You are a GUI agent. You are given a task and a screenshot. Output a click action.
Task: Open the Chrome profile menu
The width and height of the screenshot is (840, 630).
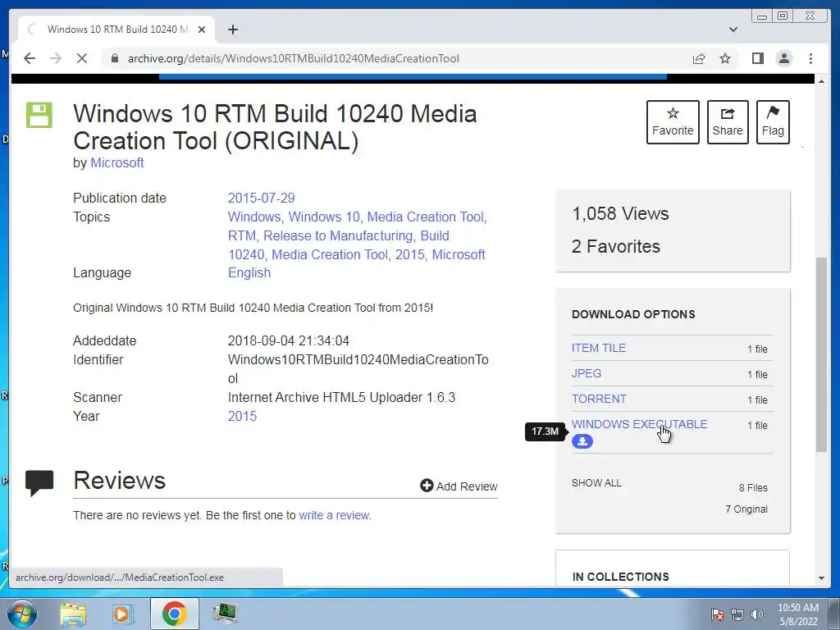click(784, 58)
